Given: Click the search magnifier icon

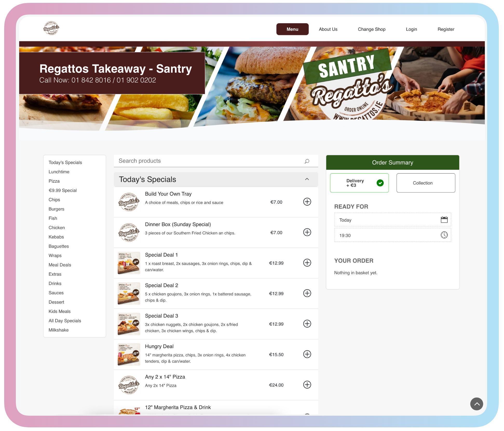Looking at the screenshot, I should click(x=307, y=161).
